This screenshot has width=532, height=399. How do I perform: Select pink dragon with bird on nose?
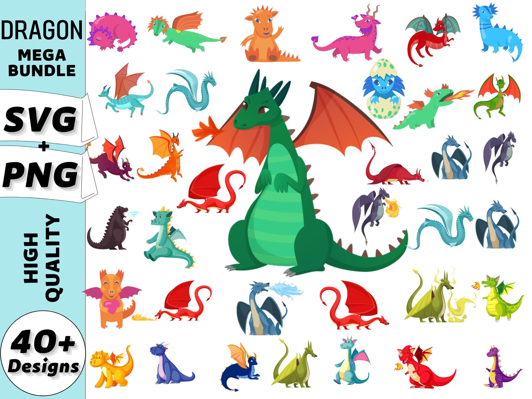[347, 33]
